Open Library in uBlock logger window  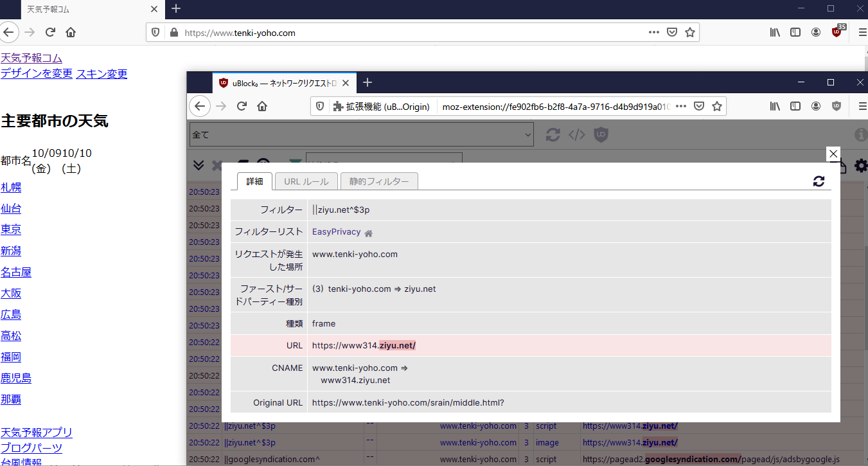tap(775, 106)
